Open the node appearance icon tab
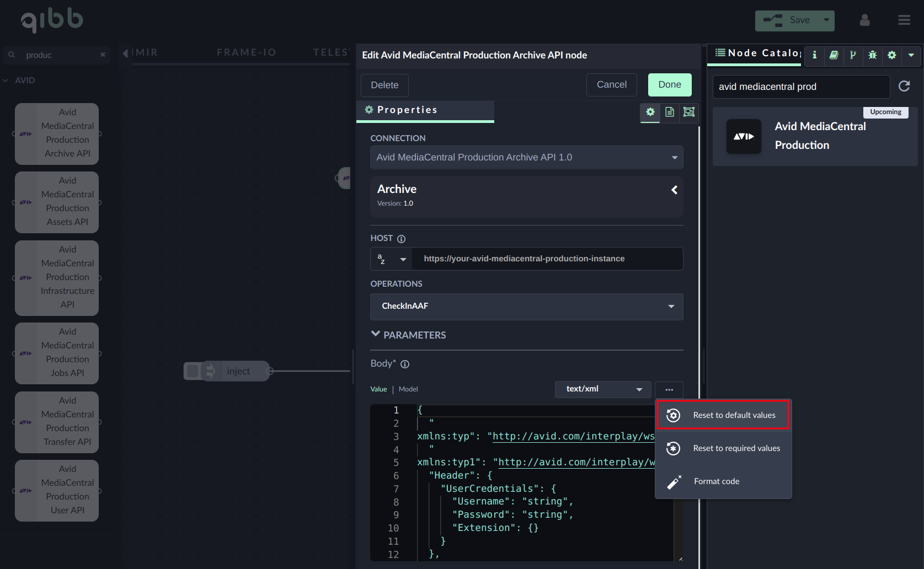924x569 pixels. pos(688,112)
